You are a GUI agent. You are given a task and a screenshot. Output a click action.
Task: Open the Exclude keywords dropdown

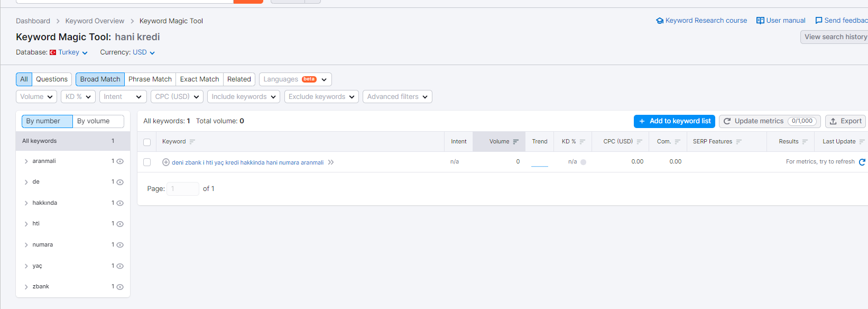point(322,97)
